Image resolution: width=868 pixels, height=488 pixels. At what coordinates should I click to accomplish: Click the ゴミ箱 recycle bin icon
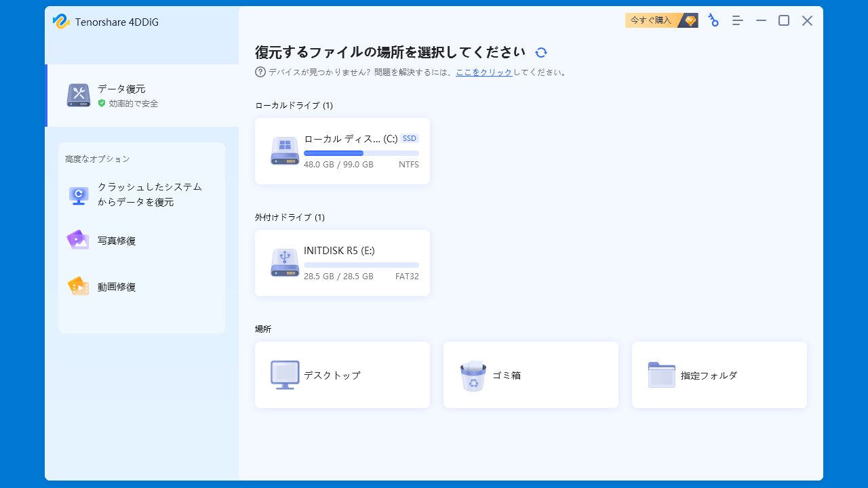coord(473,375)
